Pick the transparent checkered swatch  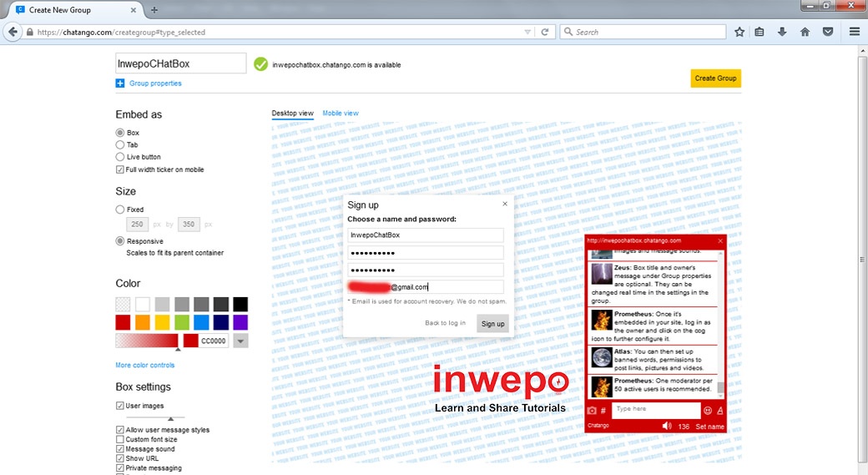[123, 304]
